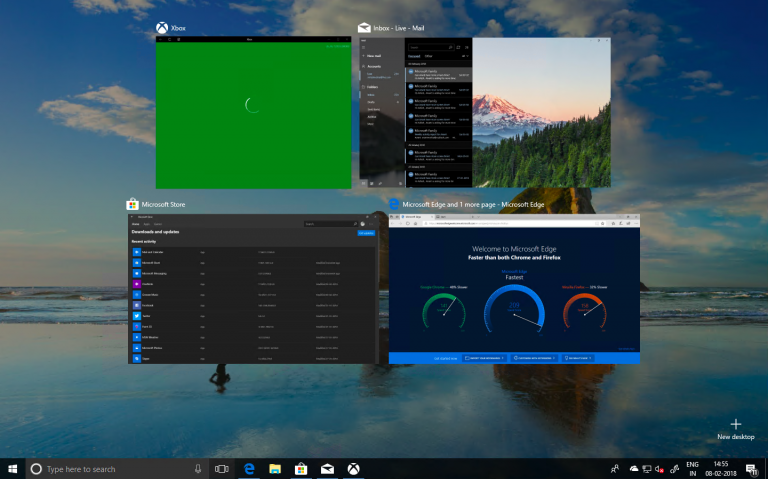Activate the Cortana microphone icon

pyautogui.click(x=197, y=468)
